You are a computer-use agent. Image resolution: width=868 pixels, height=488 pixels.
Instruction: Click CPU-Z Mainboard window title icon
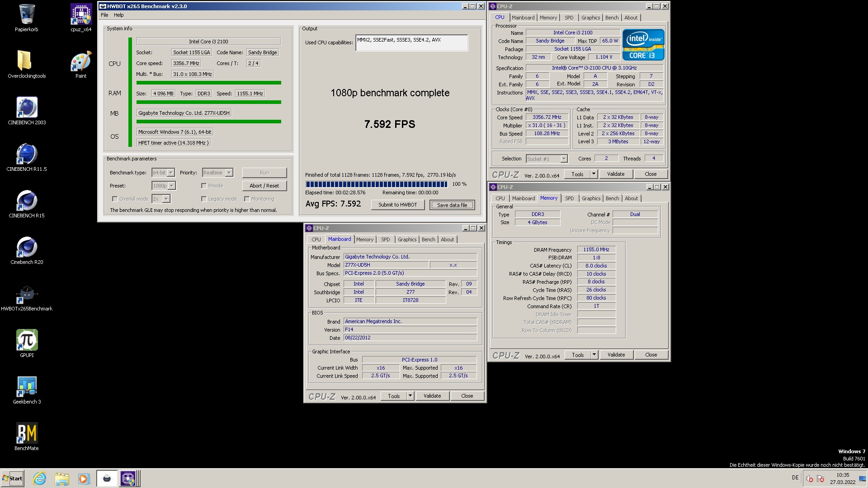[309, 228]
